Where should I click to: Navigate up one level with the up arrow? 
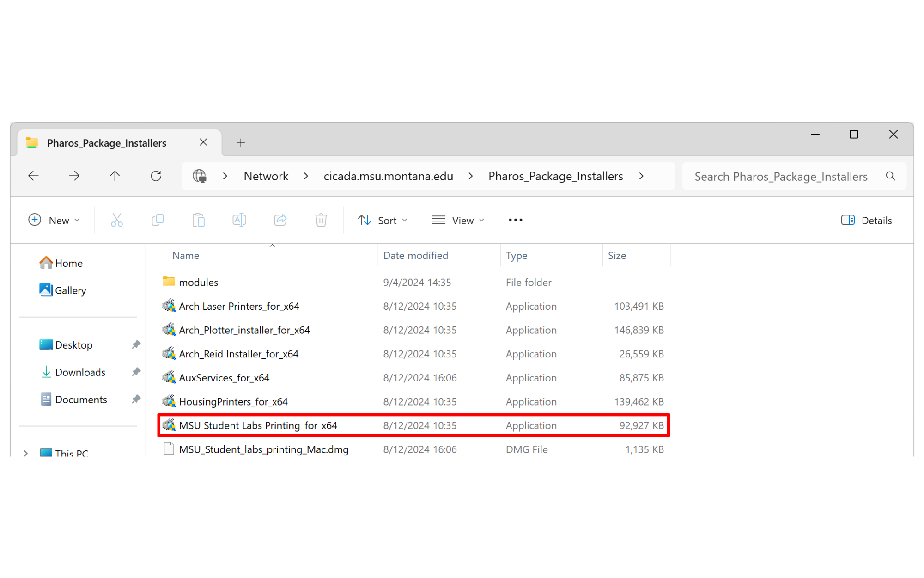[115, 176]
